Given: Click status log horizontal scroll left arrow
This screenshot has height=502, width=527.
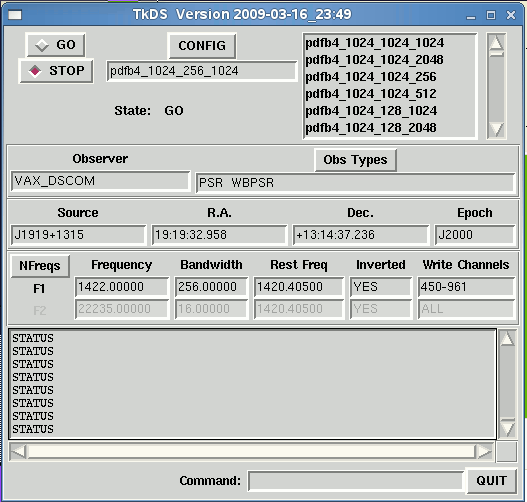Looking at the screenshot, I should coord(18,452).
